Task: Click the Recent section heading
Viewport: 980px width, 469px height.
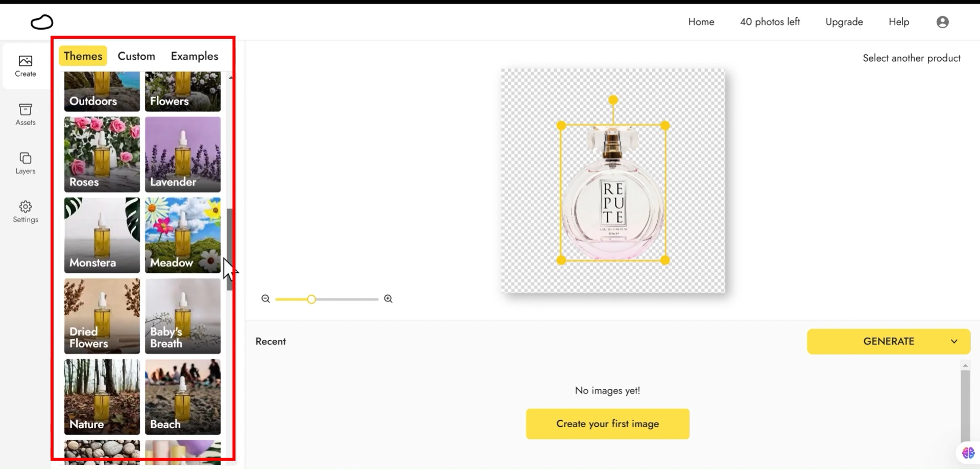Action: pyautogui.click(x=271, y=341)
